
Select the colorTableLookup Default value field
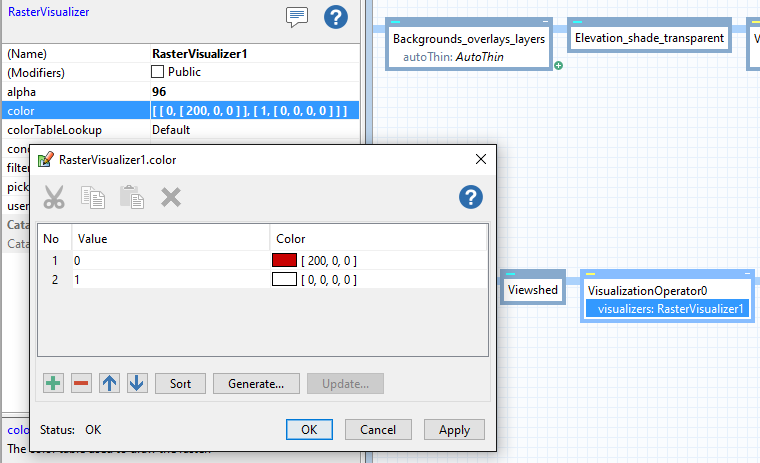click(252, 129)
